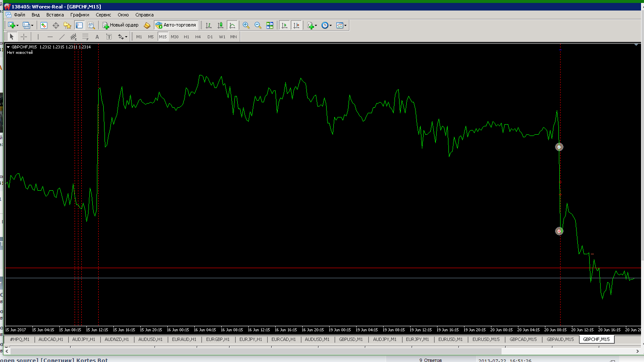Toggle chart auto-scroll icon
This screenshot has width=644, height=362.
(284, 25)
